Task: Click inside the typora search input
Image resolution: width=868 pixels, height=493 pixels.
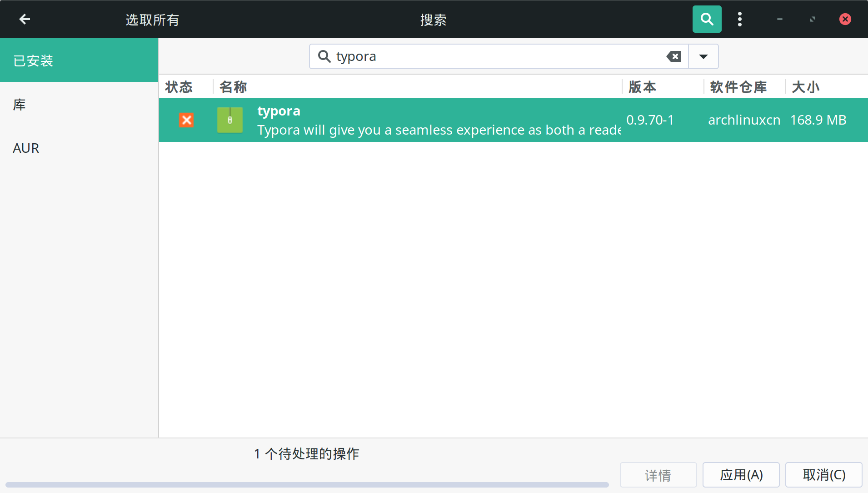Action: pos(454,56)
